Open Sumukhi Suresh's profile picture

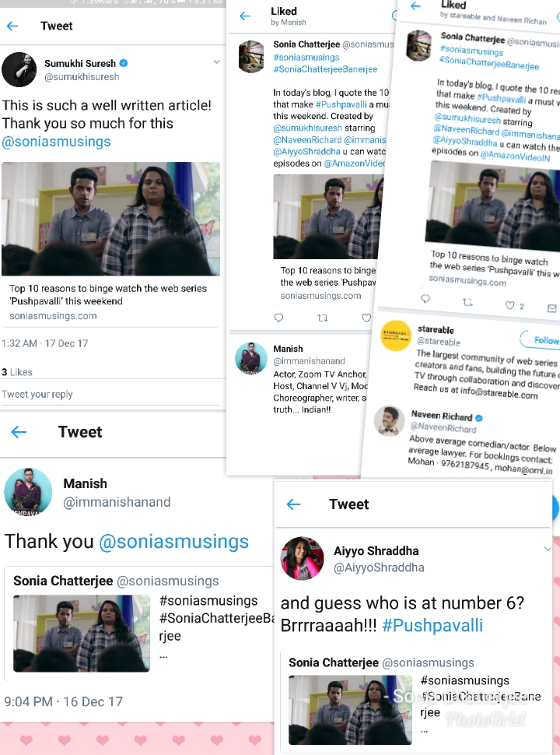[x=19, y=70]
